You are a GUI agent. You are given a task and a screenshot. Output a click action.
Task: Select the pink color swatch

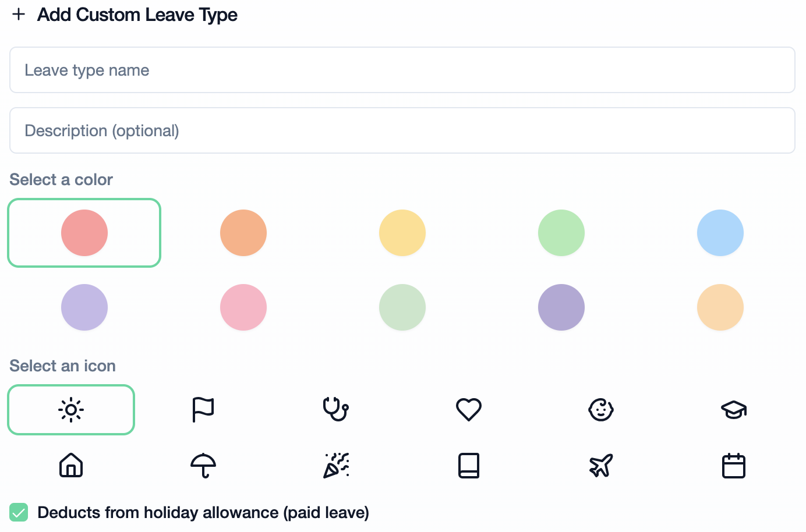pyautogui.click(x=243, y=307)
